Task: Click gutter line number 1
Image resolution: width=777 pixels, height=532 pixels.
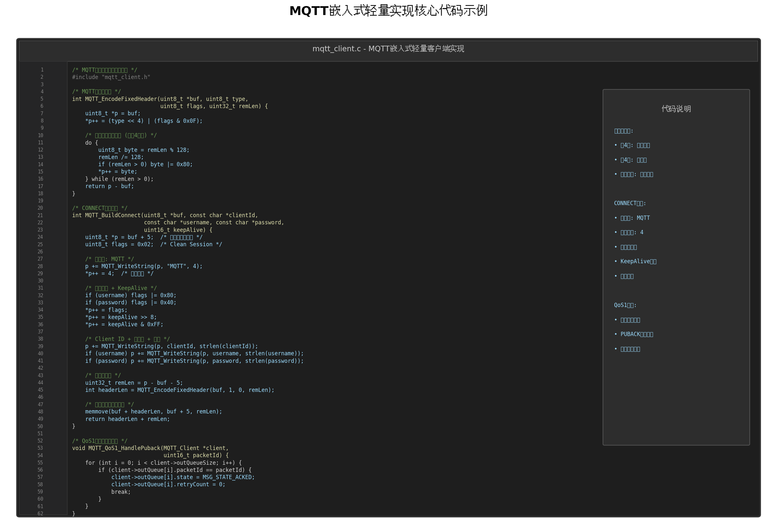Action: (42, 70)
